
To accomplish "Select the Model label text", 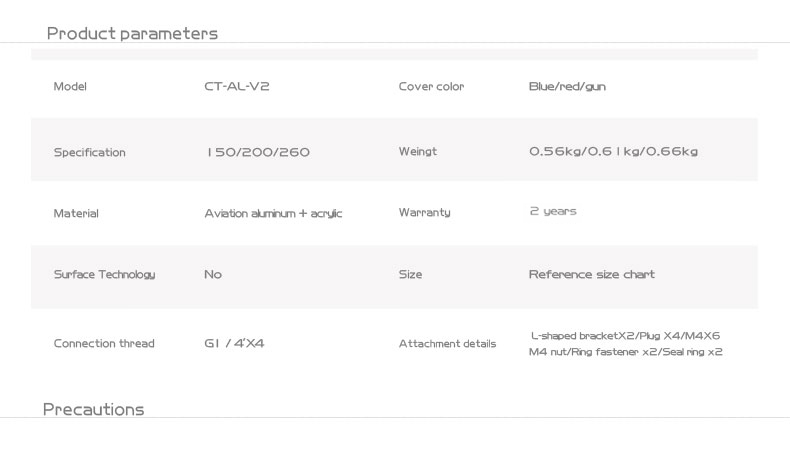I will pos(70,87).
